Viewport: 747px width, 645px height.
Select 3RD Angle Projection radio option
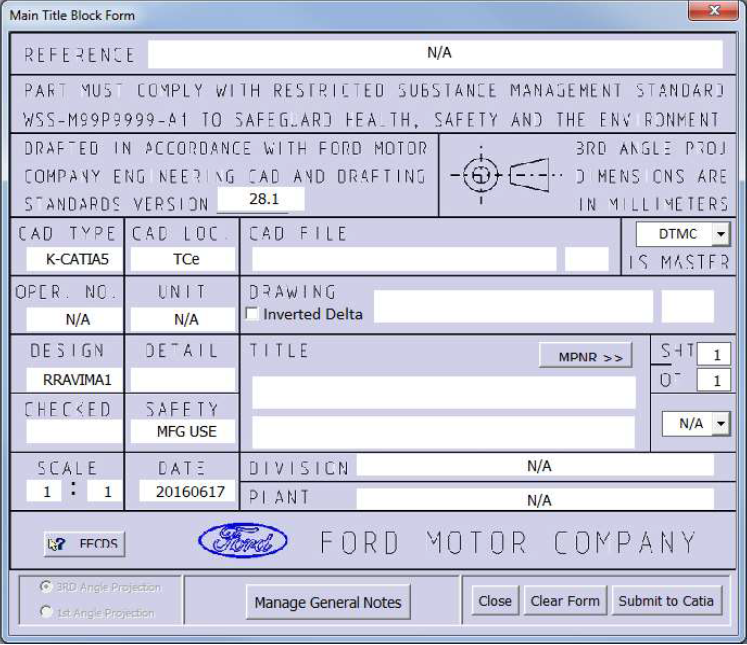(x=46, y=586)
